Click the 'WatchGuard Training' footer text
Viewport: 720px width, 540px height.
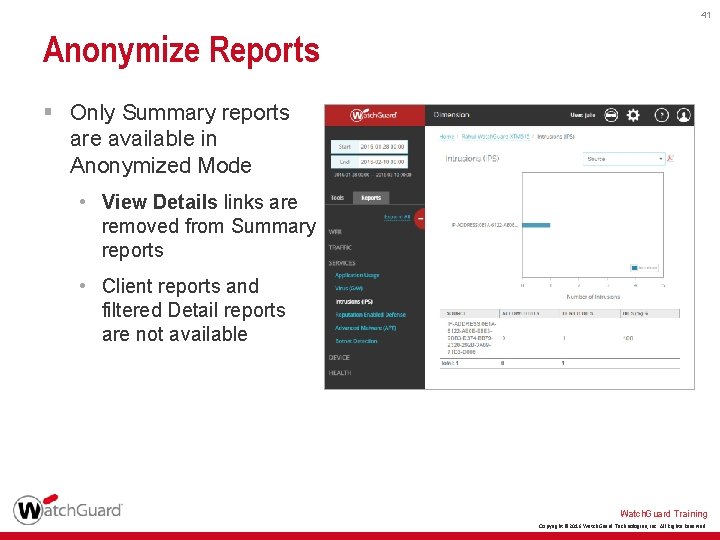(x=664, y=513)
